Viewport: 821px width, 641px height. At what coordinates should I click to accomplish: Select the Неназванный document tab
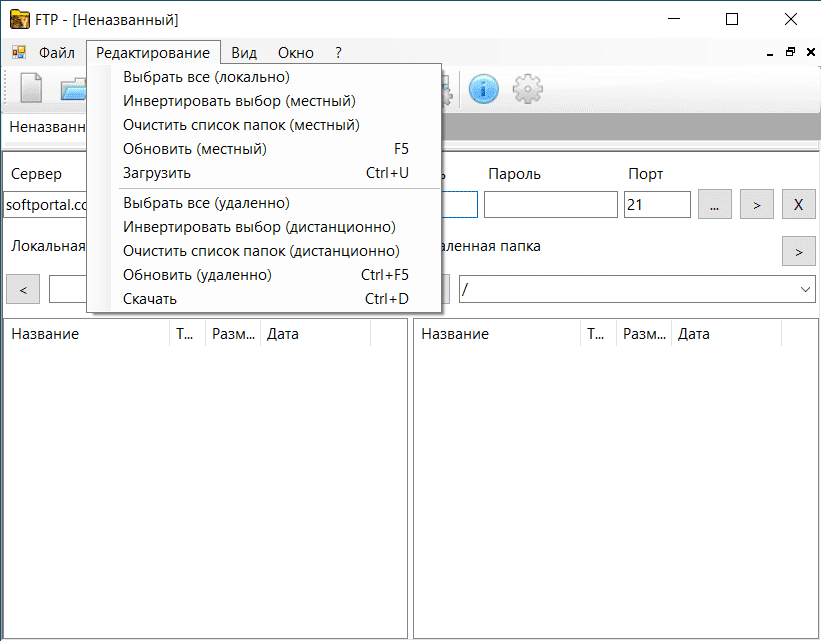coord(46,127)
